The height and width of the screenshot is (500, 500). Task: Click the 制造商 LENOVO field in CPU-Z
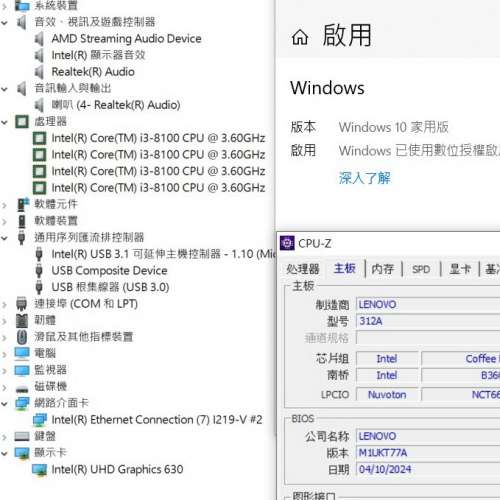(428, 304)
